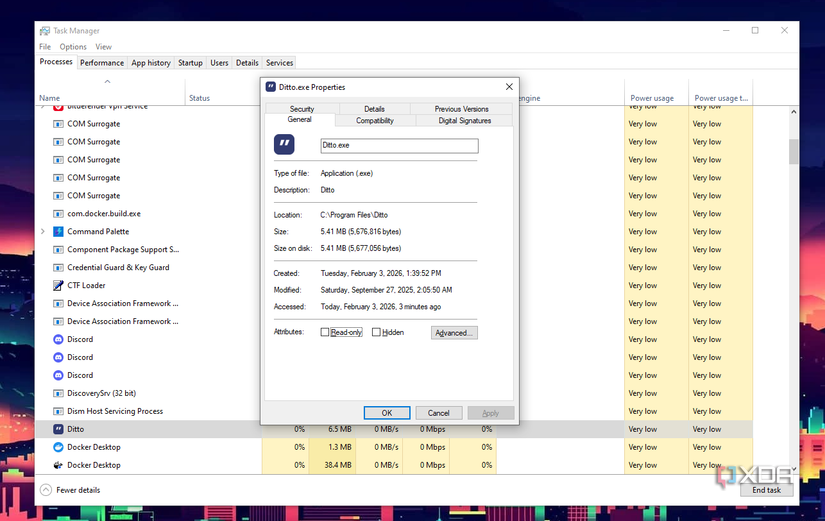Click Ditto.exe Properties title bar icon
The width and height of the screenshot is (825, 521).
[270, 87]
